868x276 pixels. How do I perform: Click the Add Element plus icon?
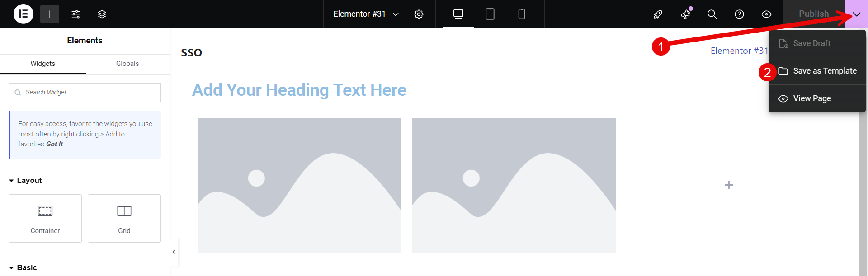[50, 14]
